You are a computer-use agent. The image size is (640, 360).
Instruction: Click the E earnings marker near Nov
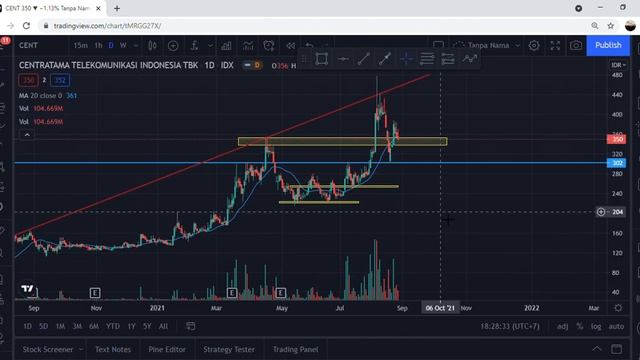(95, 293)
